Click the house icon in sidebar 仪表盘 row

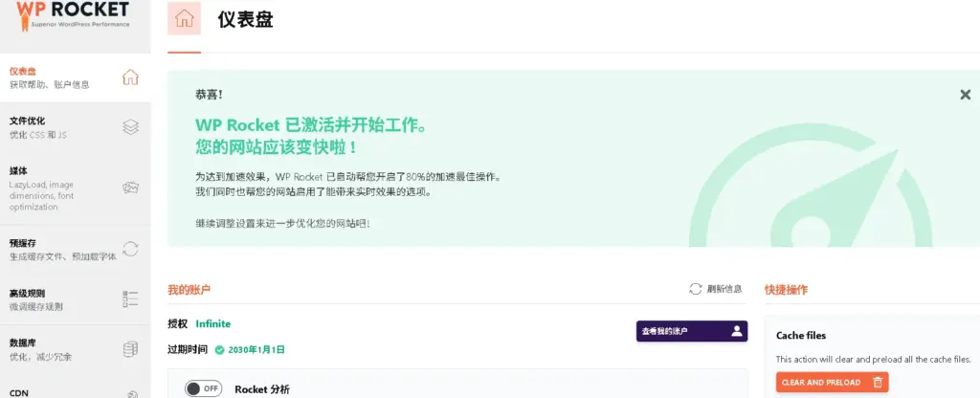[130, 77]
